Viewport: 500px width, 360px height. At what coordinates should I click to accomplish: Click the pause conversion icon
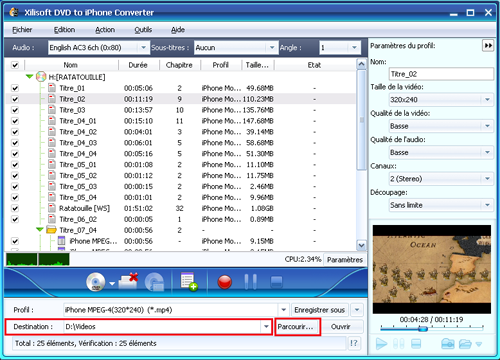point(251,282)
